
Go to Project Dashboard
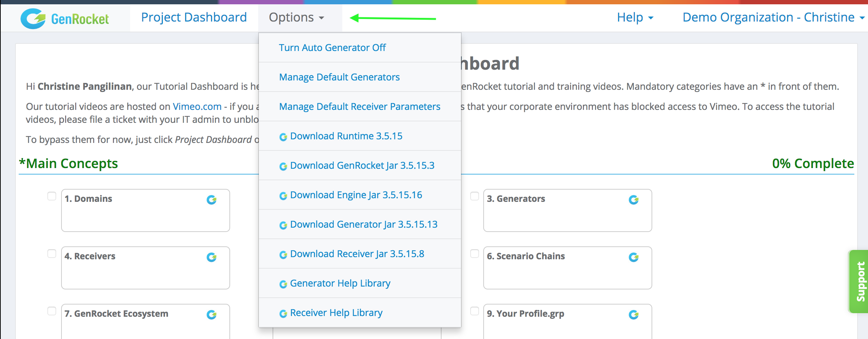pos(194,18)
